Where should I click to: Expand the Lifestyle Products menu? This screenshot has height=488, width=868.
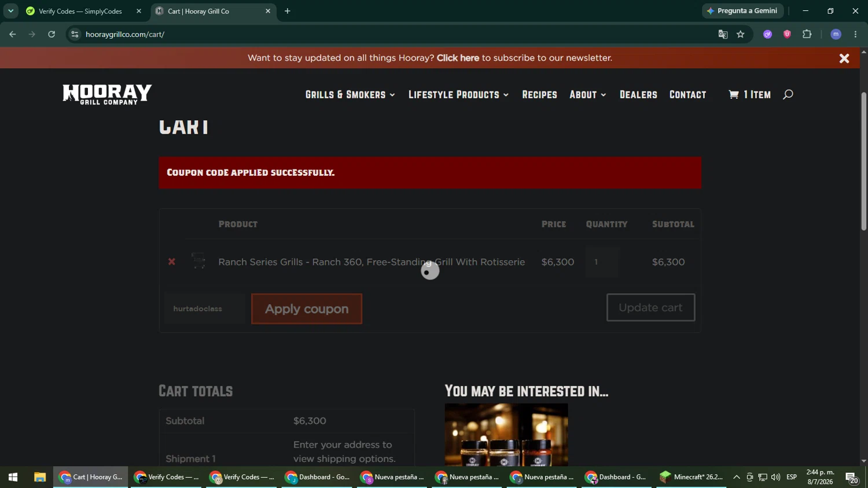[x=458, y=95]
